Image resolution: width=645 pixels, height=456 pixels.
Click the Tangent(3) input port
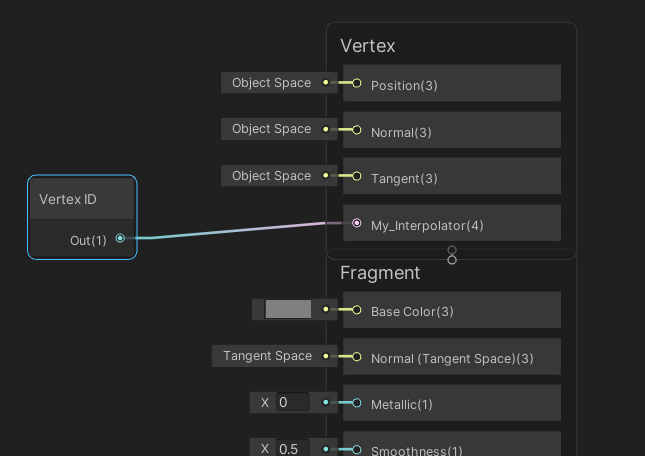pyautogui.click(x=357, y=177)
